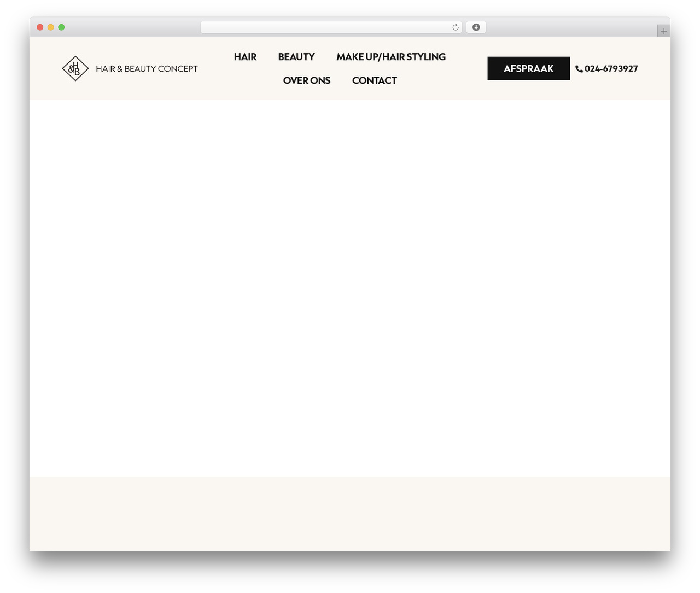Minimize the window using the yellow button
This screenshot has width=700, height=593.
[x=51, y=27]
